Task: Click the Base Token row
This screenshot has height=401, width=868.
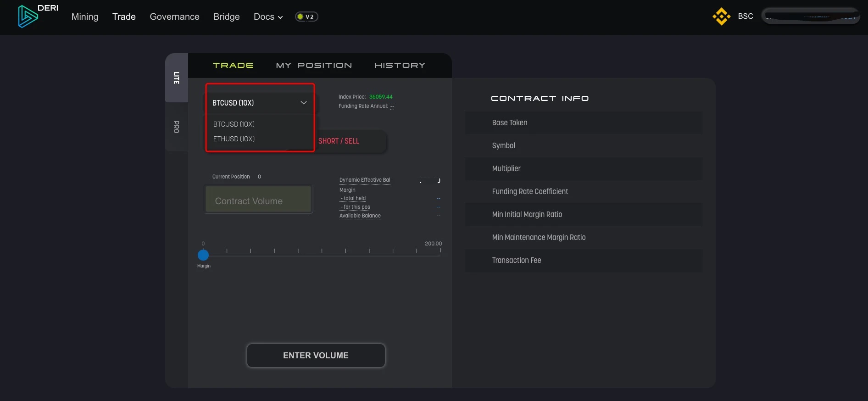Action: pyautogui.click(x=584, y=123)
